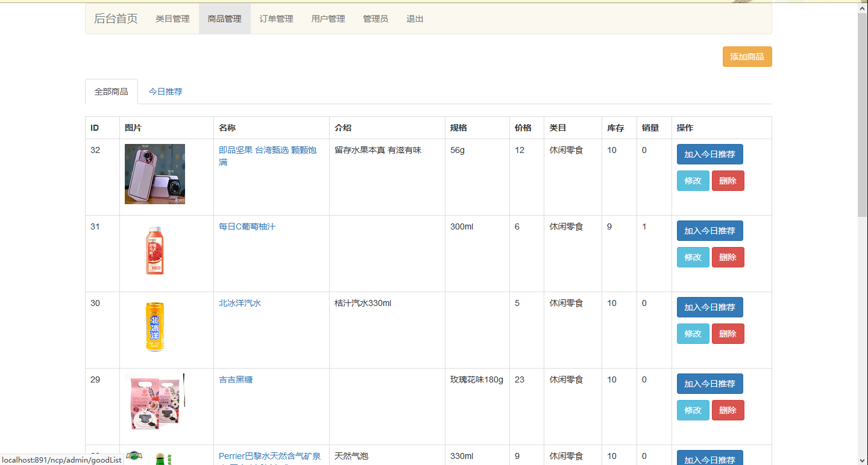Screen dimensions: 868x465
Task: Add 北冰洋汽水 to 今日推荐
Action: coord(710,307)
